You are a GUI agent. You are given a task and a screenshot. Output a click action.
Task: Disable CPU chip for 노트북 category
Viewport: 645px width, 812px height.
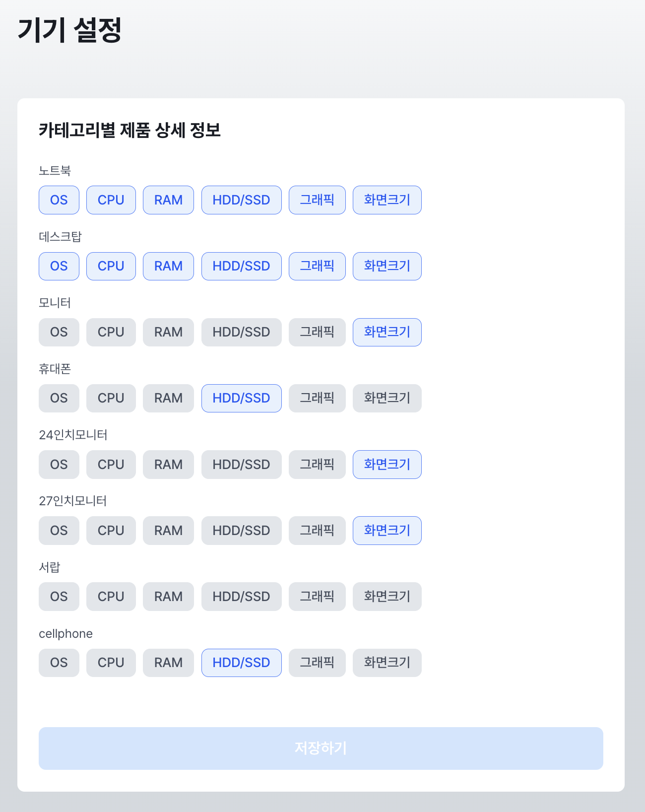[x=111, y=200]
